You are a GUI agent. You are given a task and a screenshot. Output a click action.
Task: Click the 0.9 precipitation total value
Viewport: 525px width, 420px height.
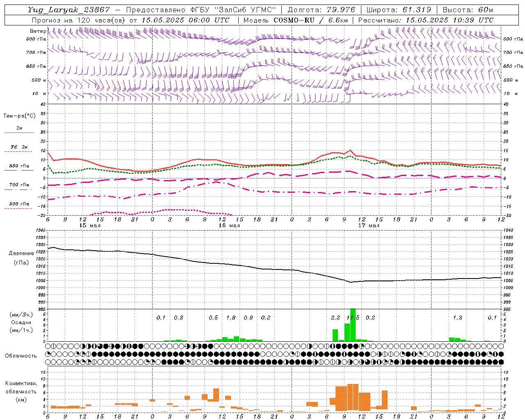tap(248, 317)
